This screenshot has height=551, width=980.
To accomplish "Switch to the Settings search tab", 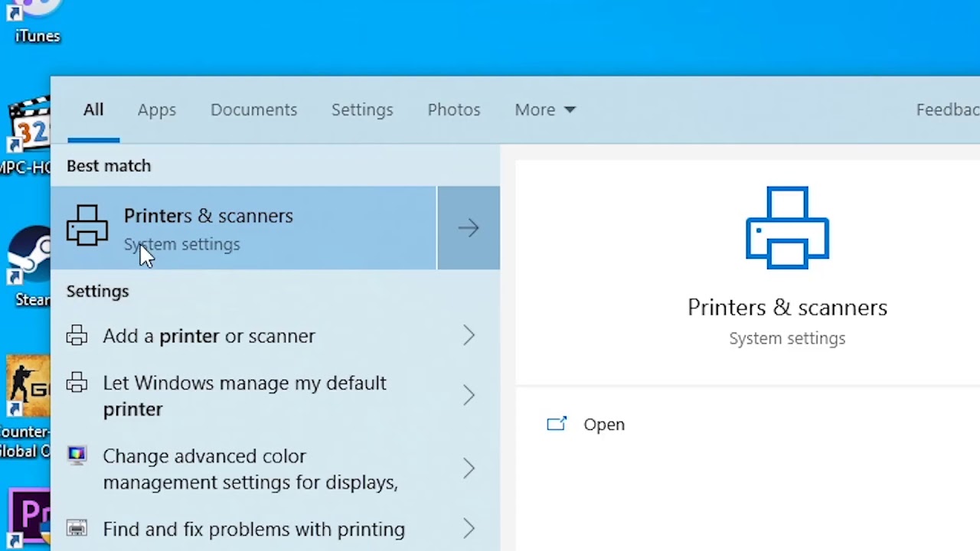I will point(362,109).
